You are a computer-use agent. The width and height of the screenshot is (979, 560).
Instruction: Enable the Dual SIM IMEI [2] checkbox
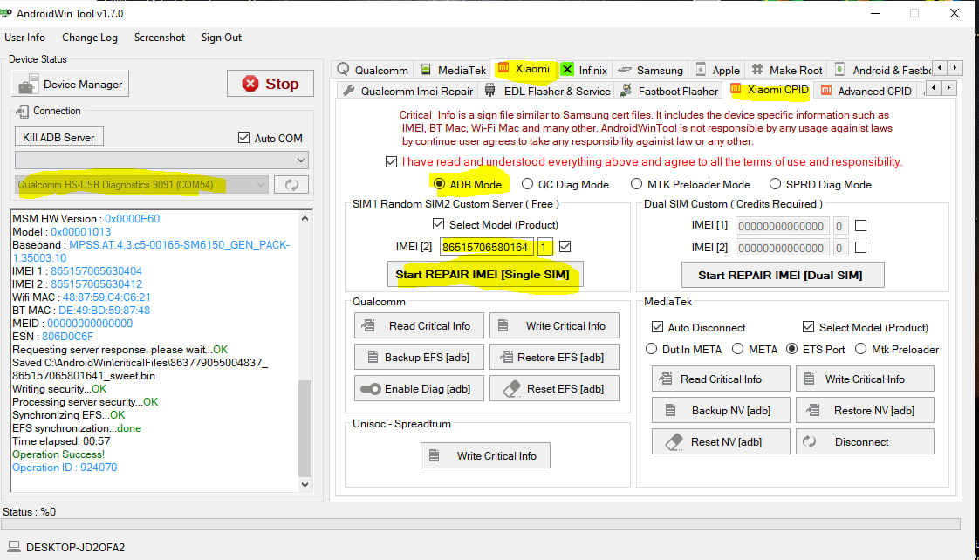pos(860,247)
